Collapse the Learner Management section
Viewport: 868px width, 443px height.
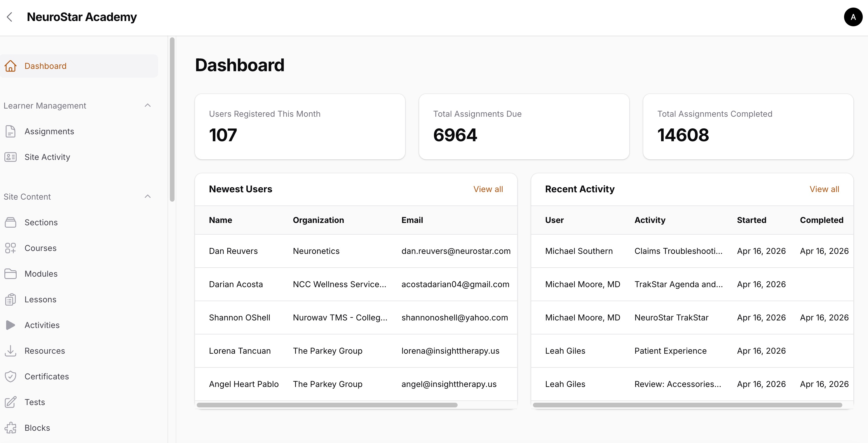point(148,105)
